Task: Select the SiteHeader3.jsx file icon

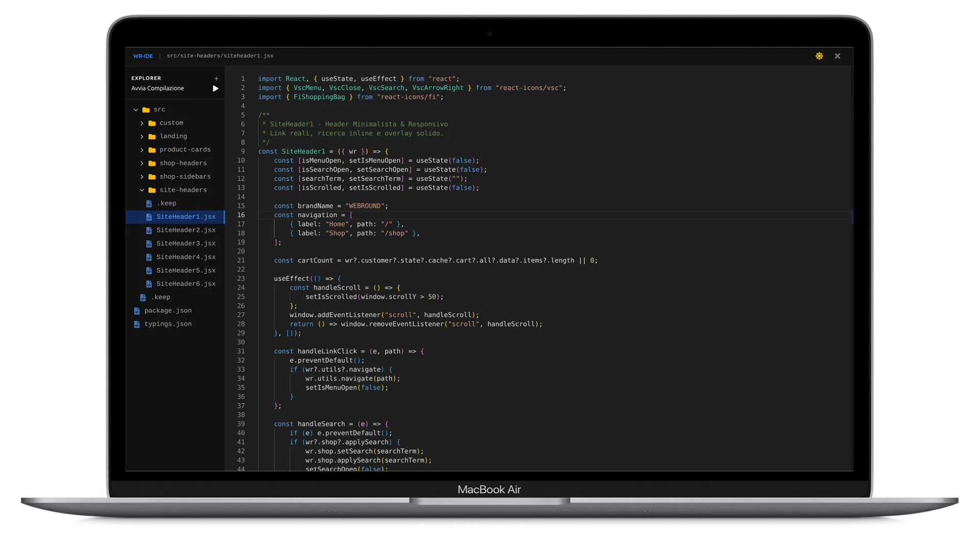Action: 149,243
